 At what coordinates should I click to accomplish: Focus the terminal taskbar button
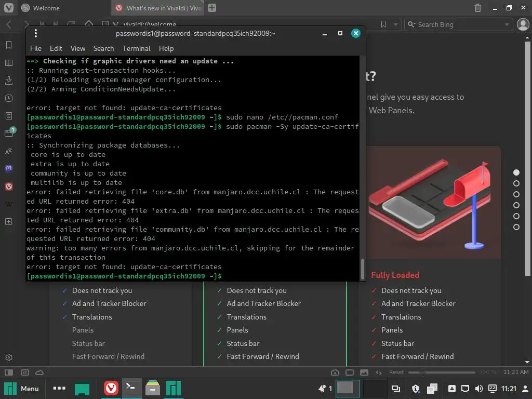click(x=131, y=389)
